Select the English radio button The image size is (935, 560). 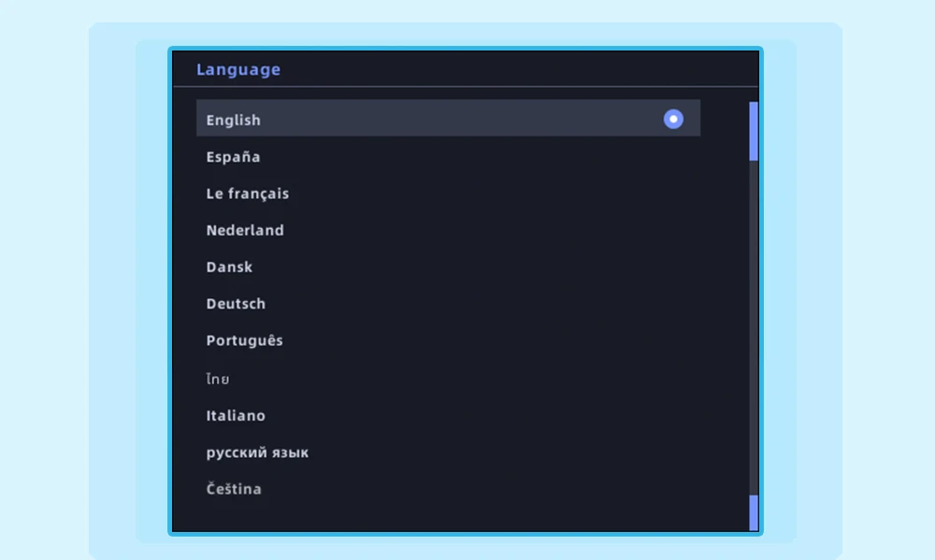(673, 119)
